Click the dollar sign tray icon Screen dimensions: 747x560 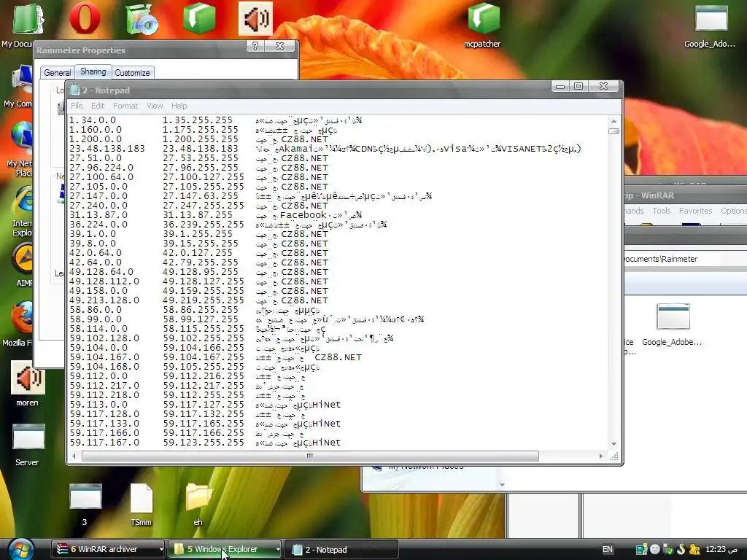(x=681, y=549)
